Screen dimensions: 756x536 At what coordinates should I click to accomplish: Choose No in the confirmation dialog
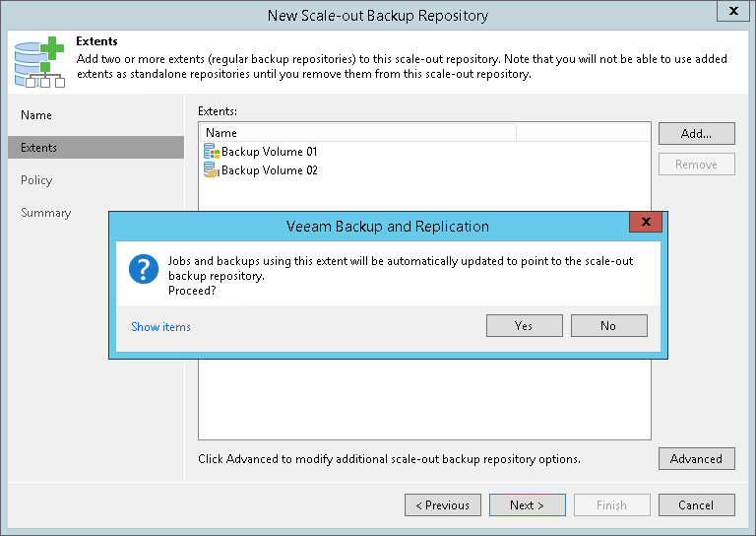click(x=608, y=326)
